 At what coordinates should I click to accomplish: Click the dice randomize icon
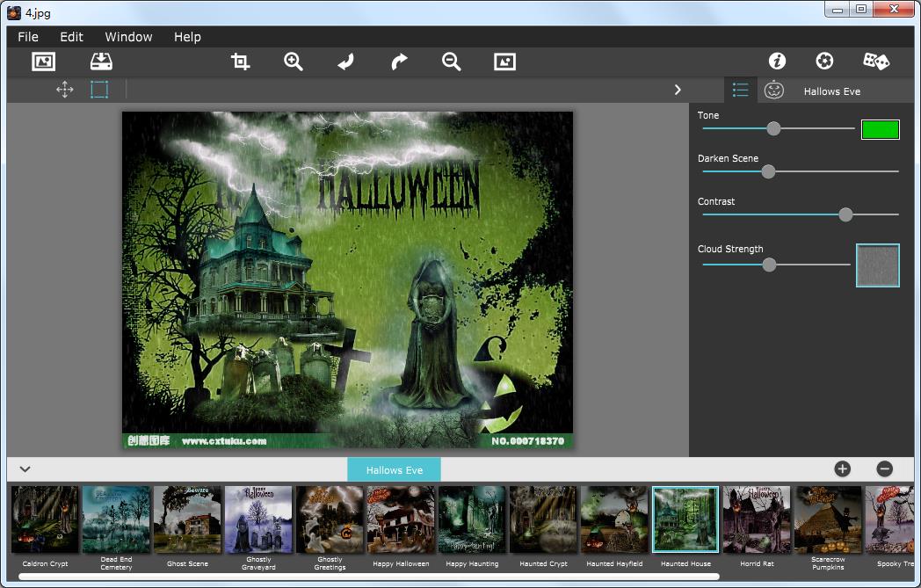875,61
